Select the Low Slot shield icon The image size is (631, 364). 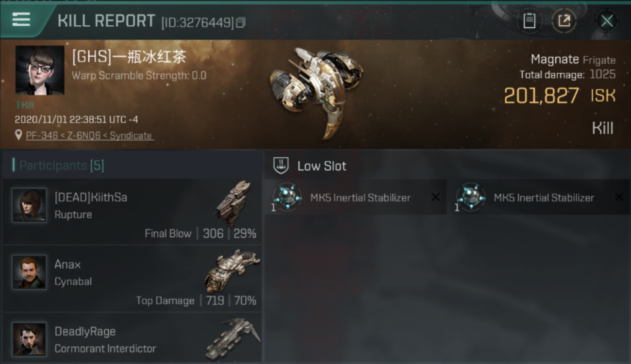[x=281, y=165]
